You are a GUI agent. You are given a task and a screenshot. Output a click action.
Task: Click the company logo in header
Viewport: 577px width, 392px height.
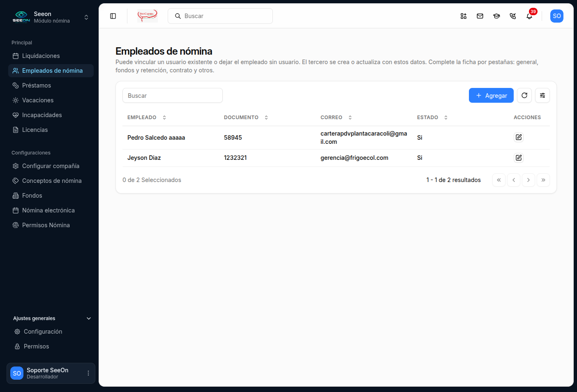(x=148, y=16)
